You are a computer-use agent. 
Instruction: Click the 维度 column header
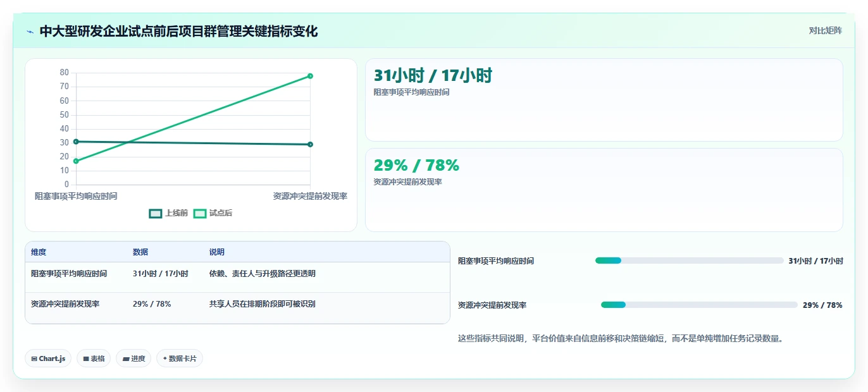pyautogui.click(x=39, y=252)
